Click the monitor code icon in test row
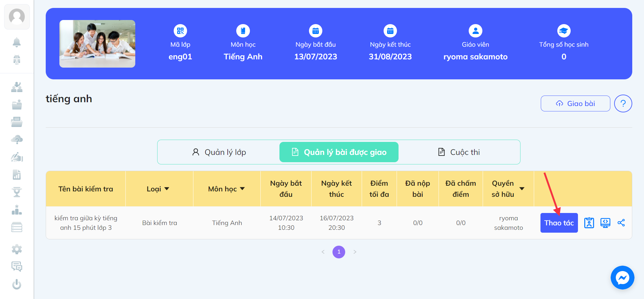Viewport: 644px width, 299px height. point(605,223)
